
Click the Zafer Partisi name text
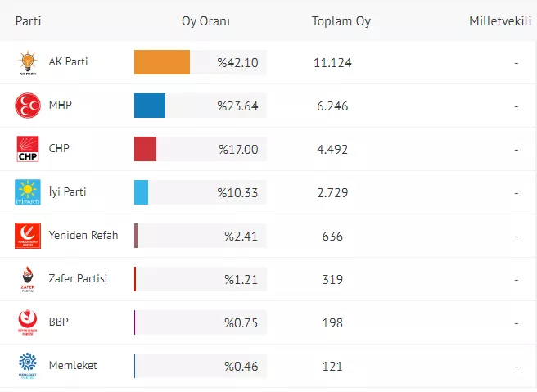click(x=79, y=279)
